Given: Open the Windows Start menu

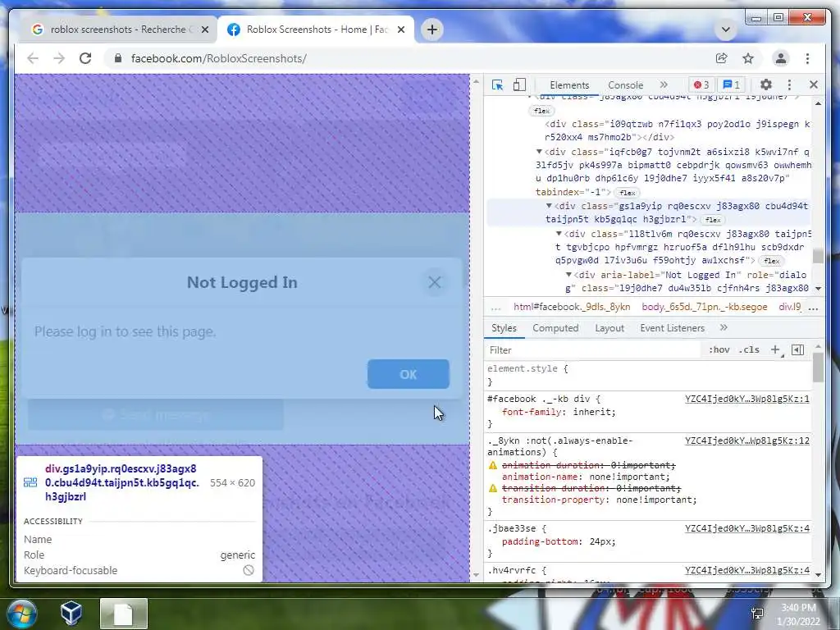Looking at the screenshot, I should click(22, 614).
